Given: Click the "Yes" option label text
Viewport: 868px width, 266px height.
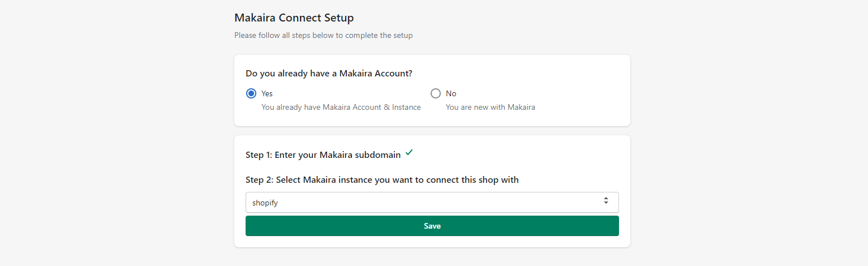Looking at the screenshot, I should point(267,93).
